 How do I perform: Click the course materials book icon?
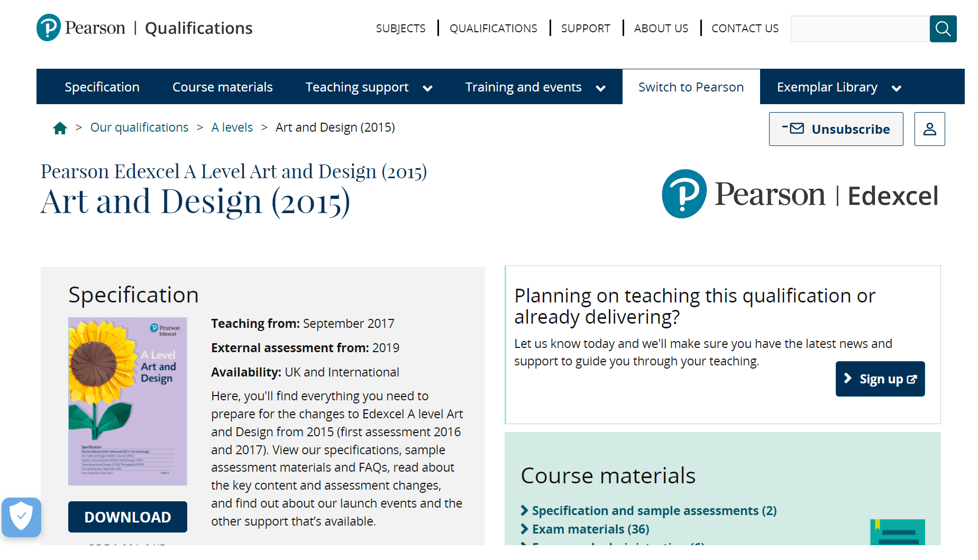[x=897, y=532]
